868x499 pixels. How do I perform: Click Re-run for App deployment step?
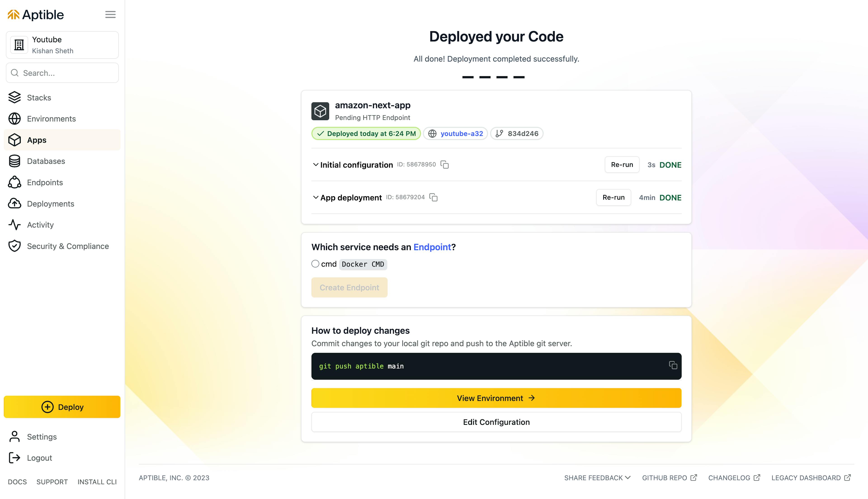coord(613,197)
